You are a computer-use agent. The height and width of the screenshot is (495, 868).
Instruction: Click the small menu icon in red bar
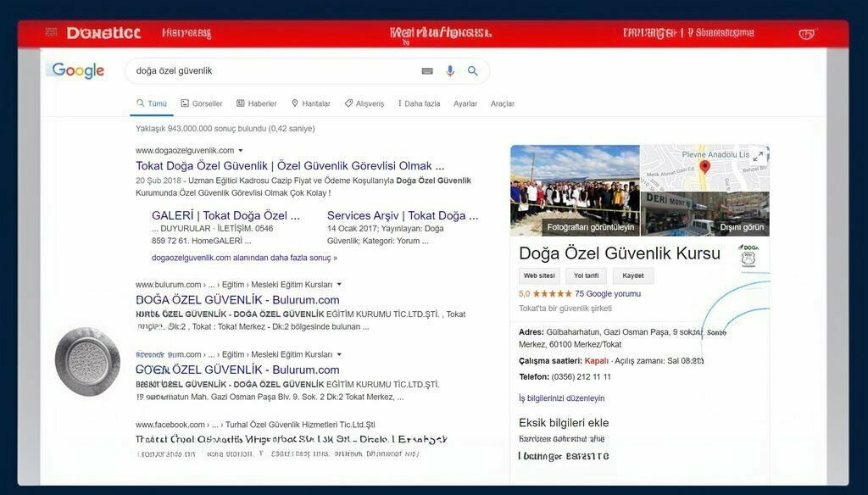coord(52,32)
